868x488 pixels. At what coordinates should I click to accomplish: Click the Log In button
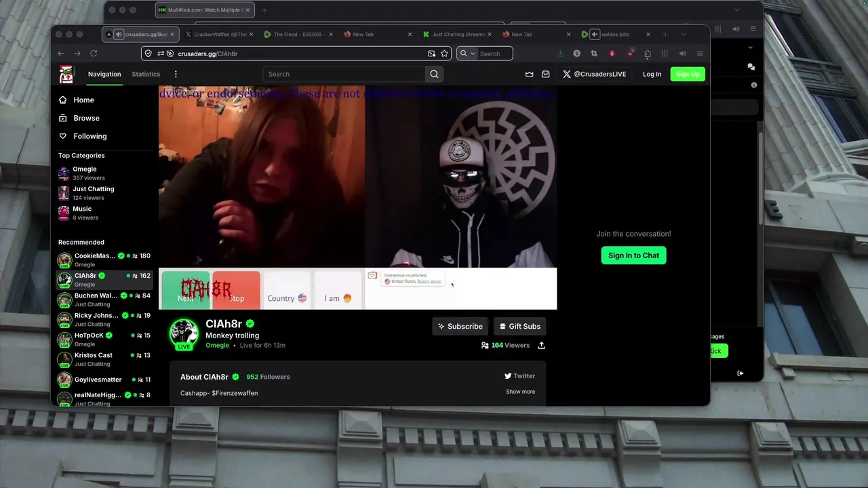[652, 74]
